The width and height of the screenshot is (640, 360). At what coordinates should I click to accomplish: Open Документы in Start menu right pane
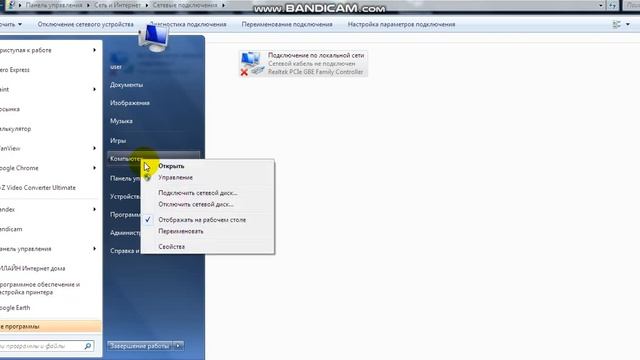[127, 85]
